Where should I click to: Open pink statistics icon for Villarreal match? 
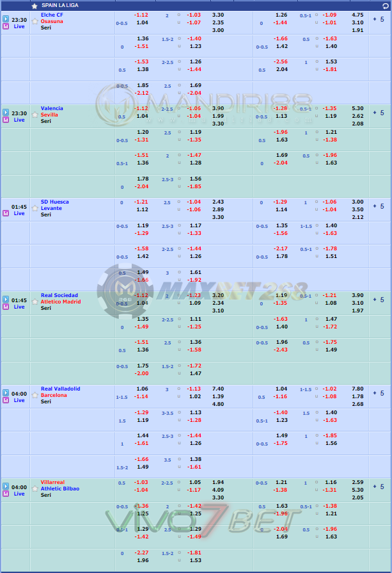pos(6,494)
